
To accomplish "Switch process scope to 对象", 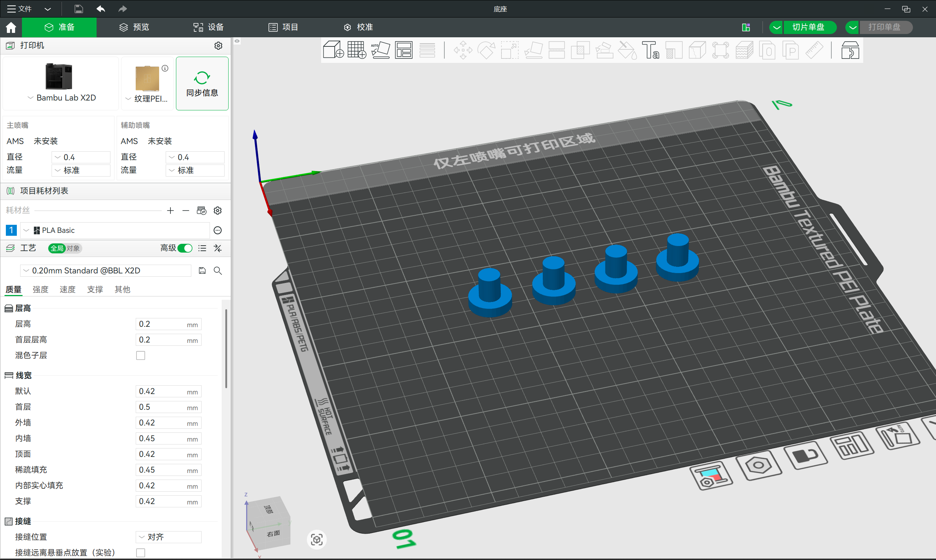I will point(73,248).
